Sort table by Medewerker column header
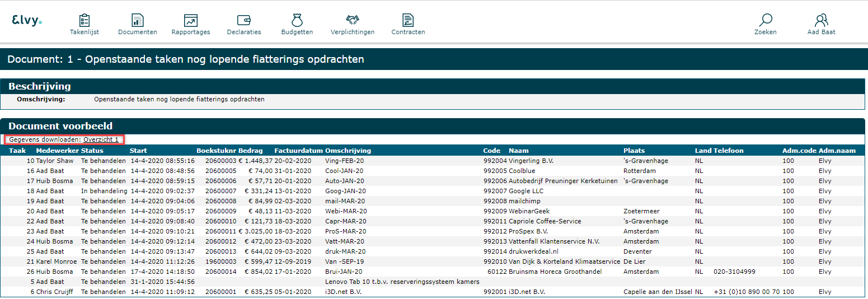The height and width of the screenshot is (299, 868). tap(57, 151)
